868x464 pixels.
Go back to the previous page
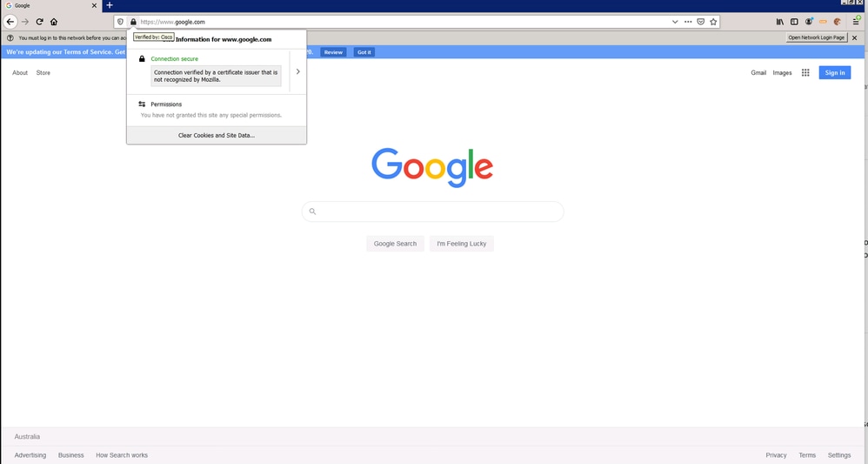tap(10, 22)
